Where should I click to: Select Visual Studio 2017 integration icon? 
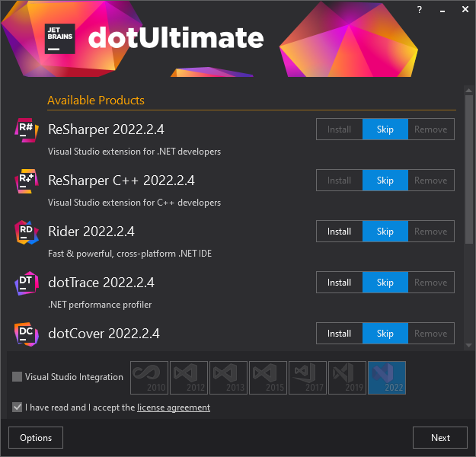(308, 378)
